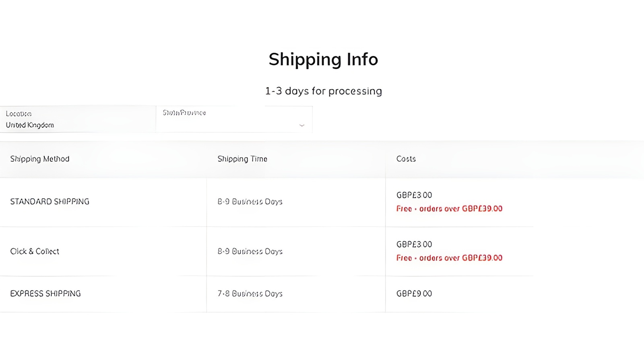Click the red free shipping offer text

[x=449, y=209]
